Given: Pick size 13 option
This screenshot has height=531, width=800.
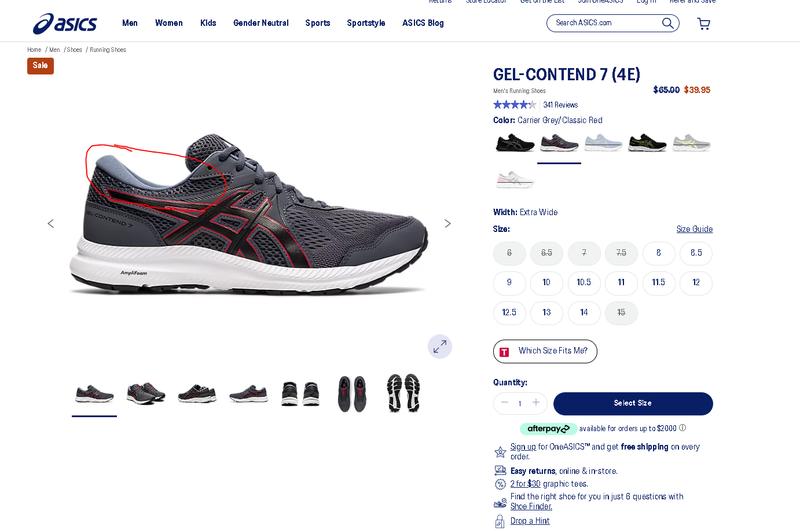Looking at the screenshot, I should click(x=546, y=312).
